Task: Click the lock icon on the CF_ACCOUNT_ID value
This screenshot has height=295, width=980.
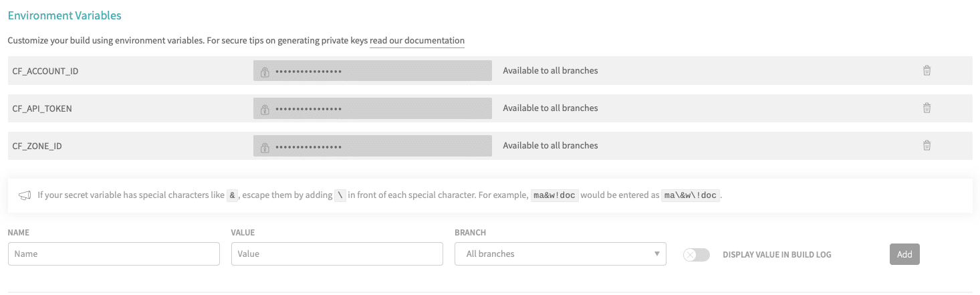Action: tap(265, 71)
